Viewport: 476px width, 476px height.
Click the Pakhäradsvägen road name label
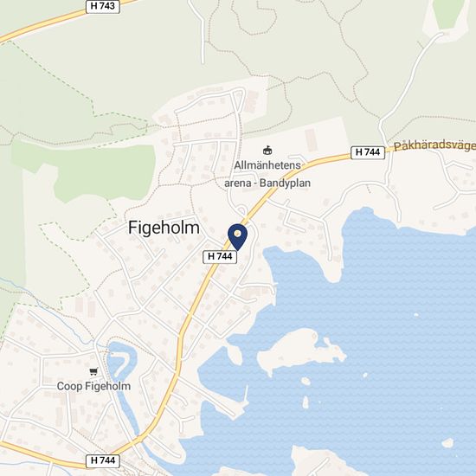434,145
